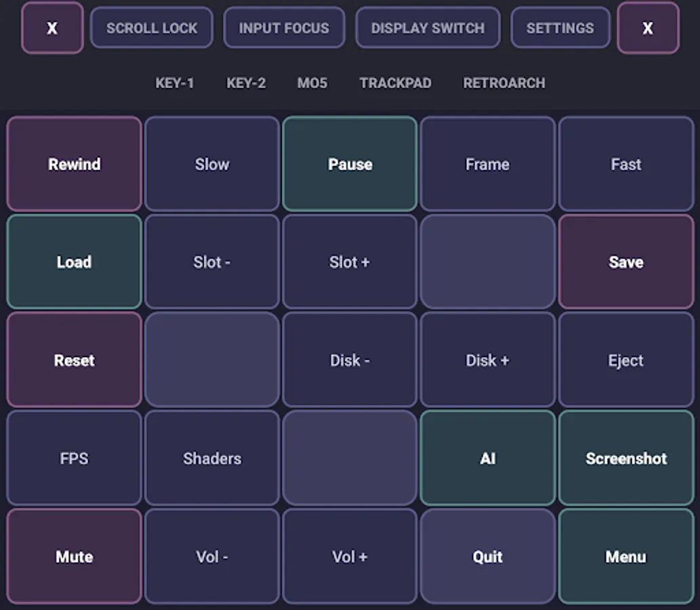This screenshot has width=700, height=610.
Task: Trigger Display Switch
Action: pyautogui.click(x=428, y=28)
